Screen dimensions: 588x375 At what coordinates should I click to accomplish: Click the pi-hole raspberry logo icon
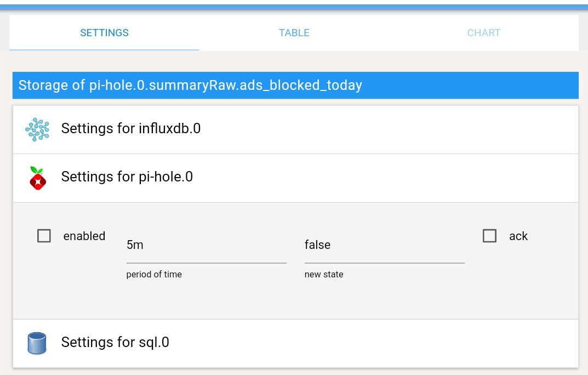point(37,178)
